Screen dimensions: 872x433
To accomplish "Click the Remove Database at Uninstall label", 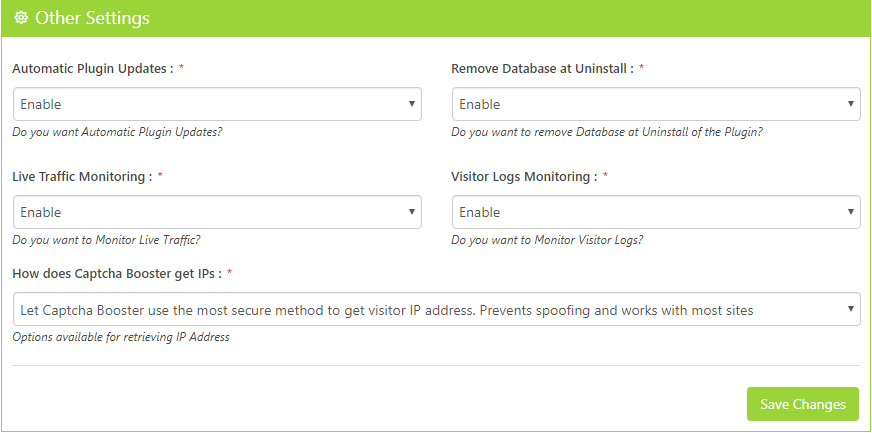I will pyautogui.click(x=542, y=69).
